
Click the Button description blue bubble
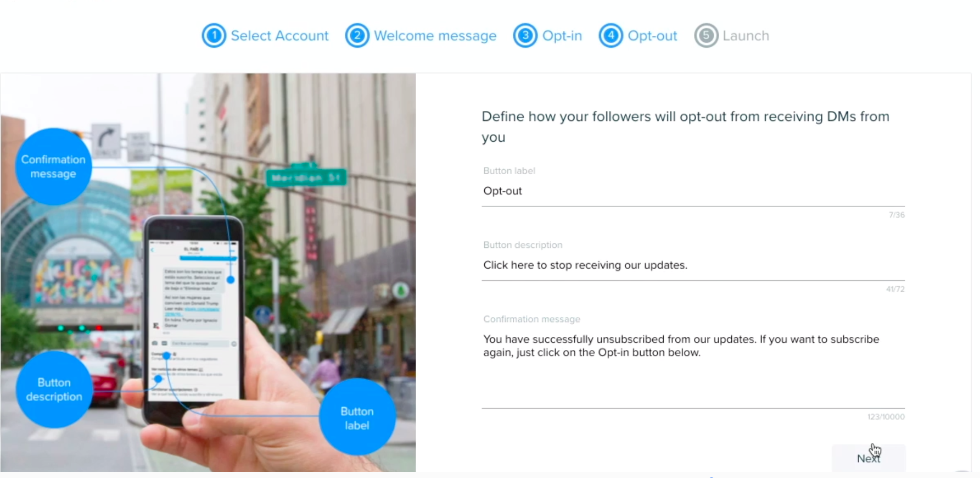tap(54, 390)
